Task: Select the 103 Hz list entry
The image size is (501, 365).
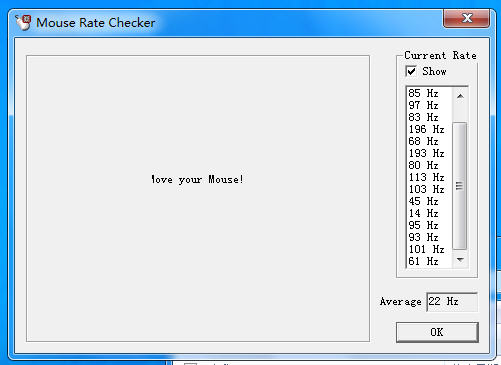Action: tap(429, 189)
